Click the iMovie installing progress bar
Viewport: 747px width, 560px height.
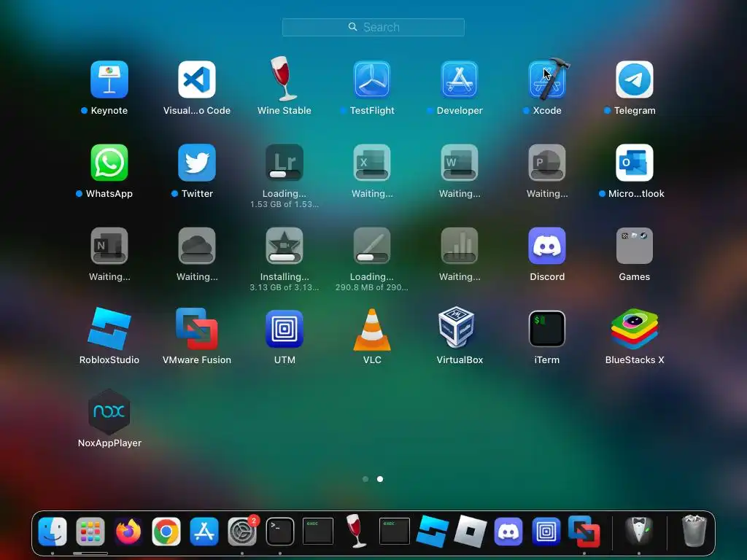pos(285,257)
